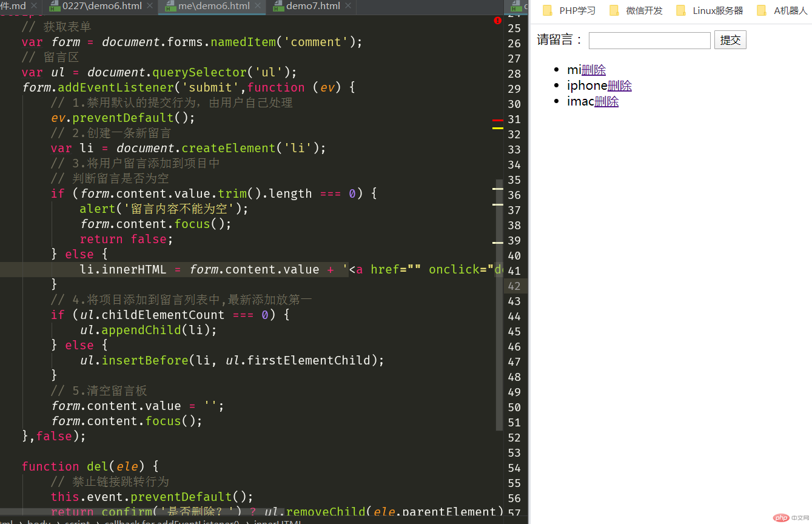Viewport: 812px width, 524px height.
Task: Click the comment '// 5.清空留言板'
Action: point(99,391)
